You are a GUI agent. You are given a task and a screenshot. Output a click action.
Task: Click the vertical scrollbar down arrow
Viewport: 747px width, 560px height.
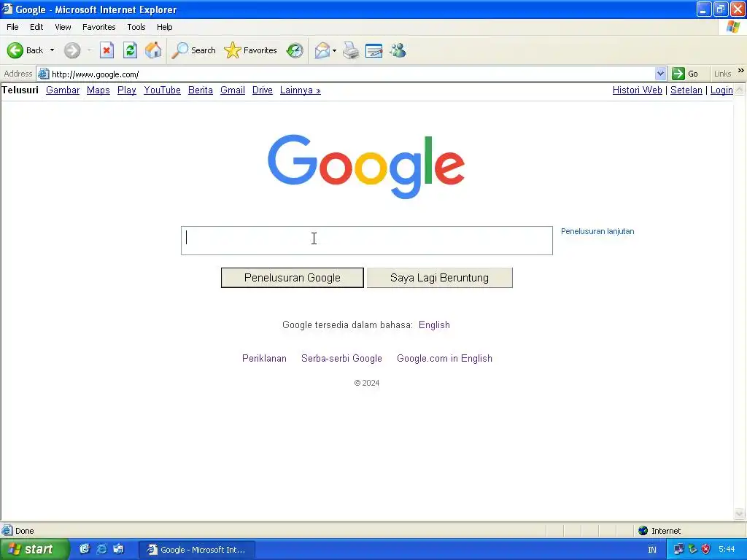point(740,513)
